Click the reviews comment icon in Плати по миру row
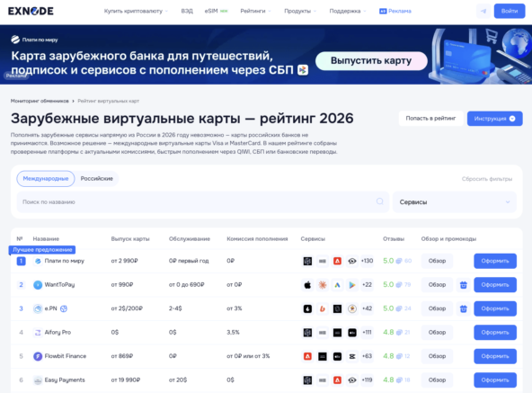Image resolution: width=532 pixels, height=393 pixels. (399, 261)
